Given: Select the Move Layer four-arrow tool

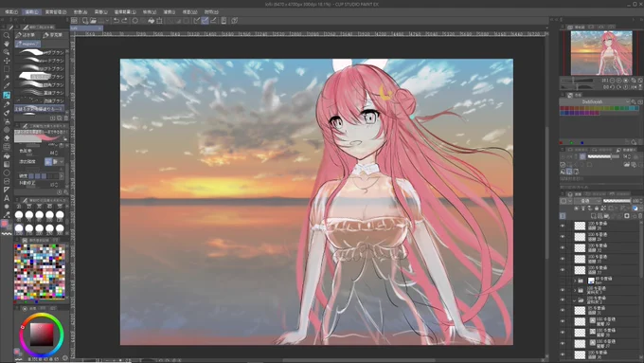Looking at the screenshot, I should (x=7, y=61).
